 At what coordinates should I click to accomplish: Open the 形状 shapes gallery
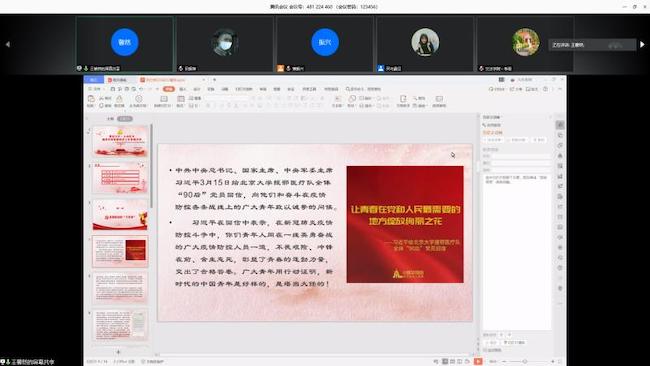click(352, 101)
